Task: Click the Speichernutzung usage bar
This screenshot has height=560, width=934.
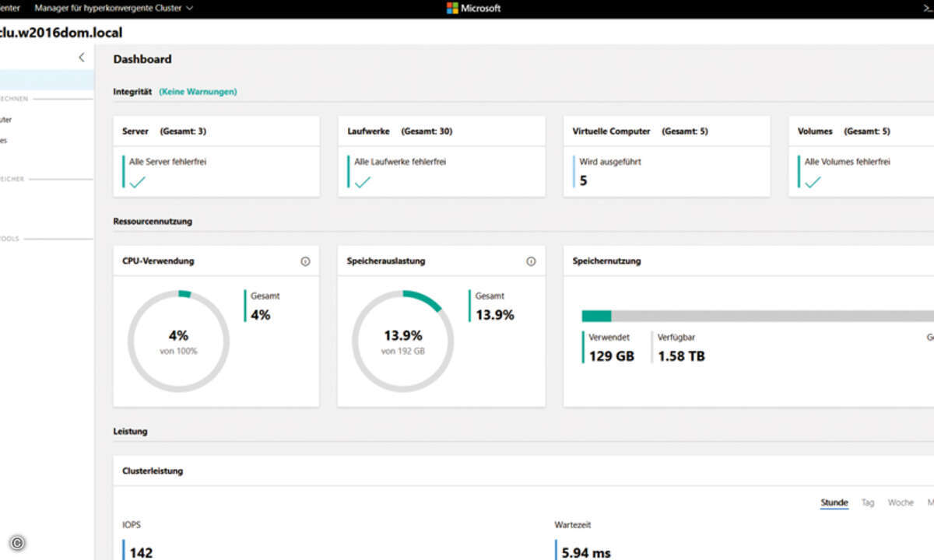Action: point(757,316)
